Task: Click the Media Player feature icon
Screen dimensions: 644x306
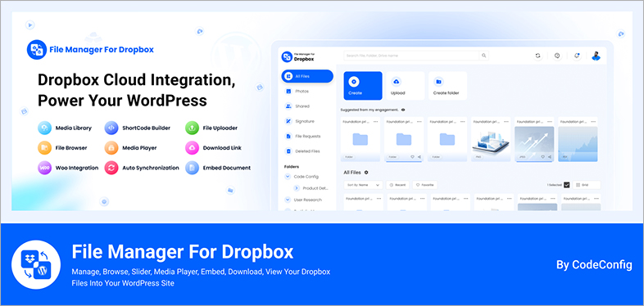Action: pos(111,147)
